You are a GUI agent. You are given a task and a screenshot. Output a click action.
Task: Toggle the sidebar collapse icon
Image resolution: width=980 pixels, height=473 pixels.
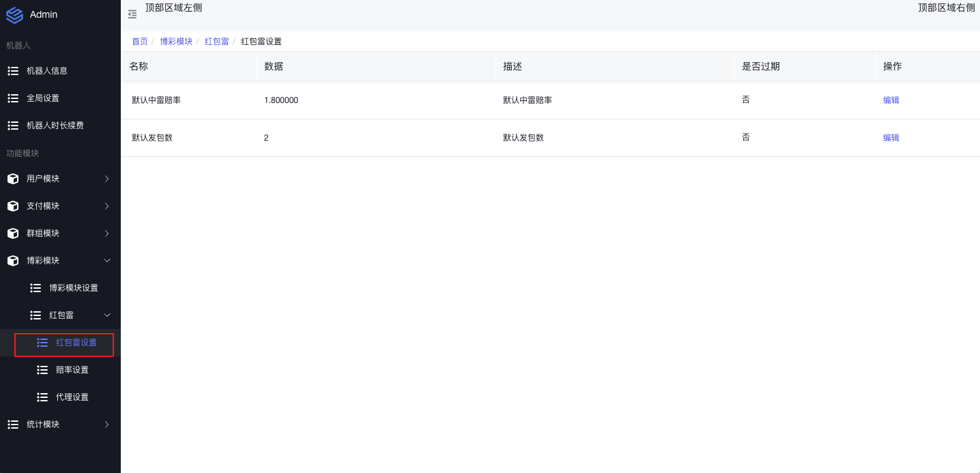132,14
